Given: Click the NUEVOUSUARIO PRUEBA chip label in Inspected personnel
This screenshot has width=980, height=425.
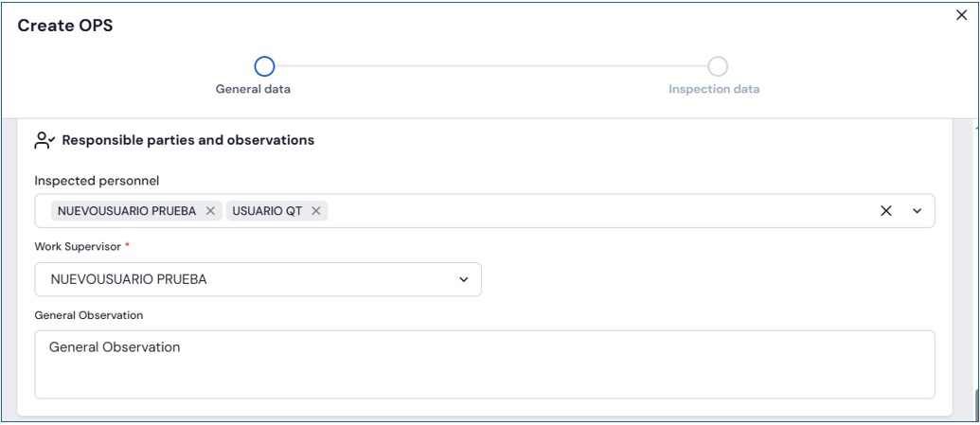Looking at the screenshot, I should click(x=127, y=211).
